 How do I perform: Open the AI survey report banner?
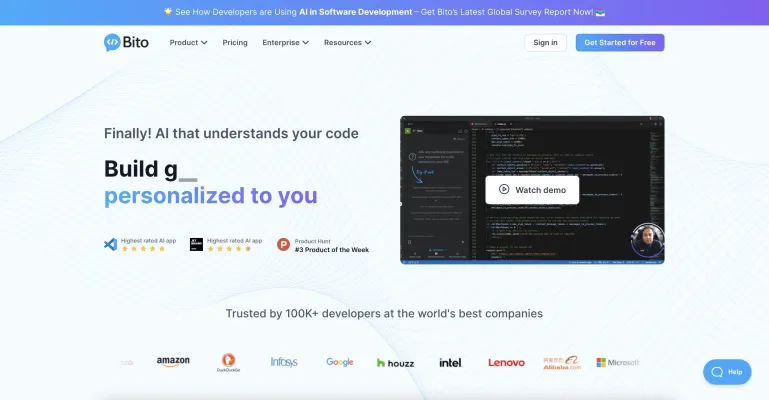click(x=384, y=12)
